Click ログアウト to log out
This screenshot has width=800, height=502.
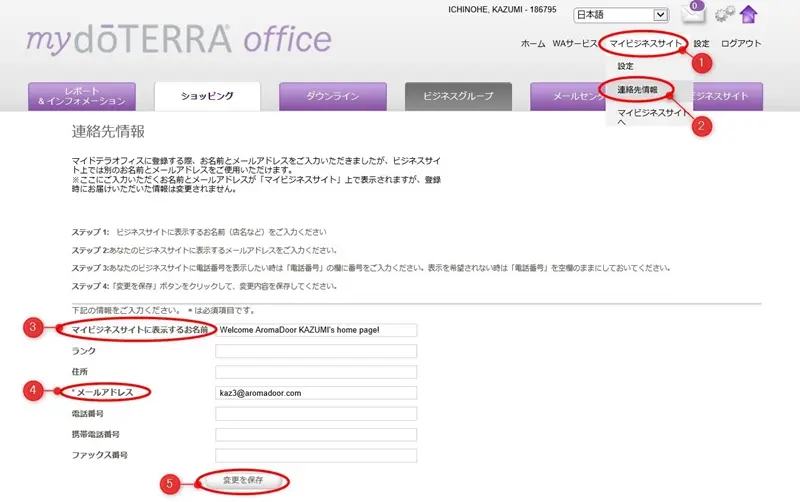click(x=741, y=44)
